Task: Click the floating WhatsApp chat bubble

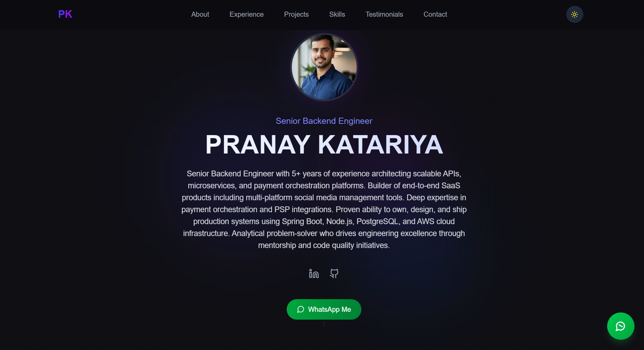Action: 620,326
